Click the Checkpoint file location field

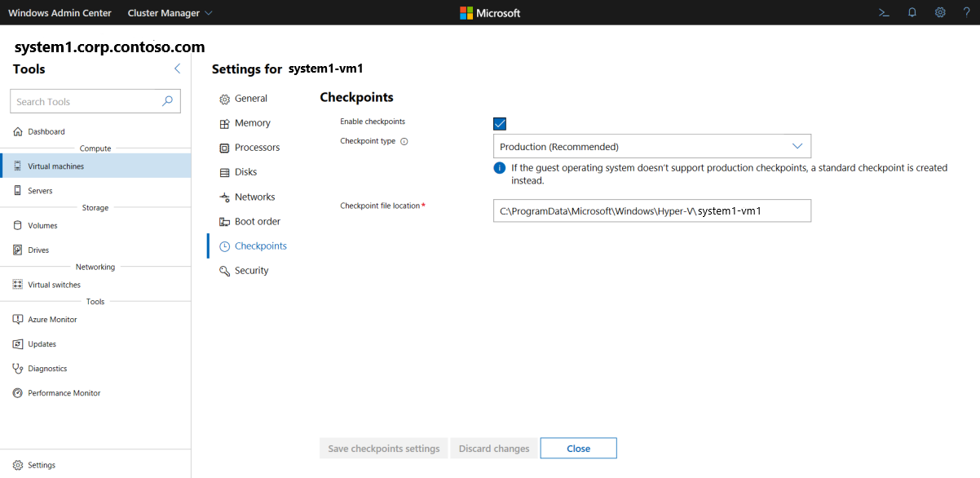651,210
